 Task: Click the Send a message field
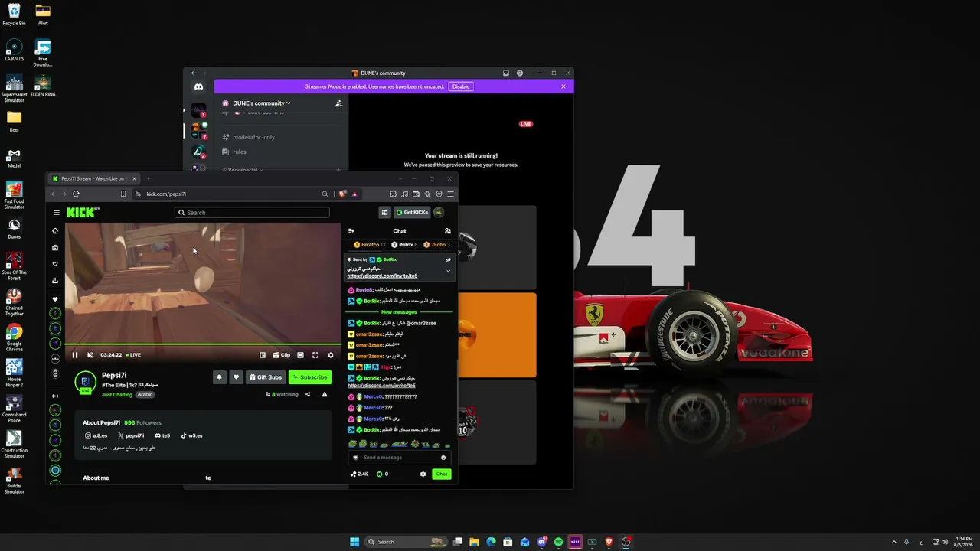click(x=399, y=458)
